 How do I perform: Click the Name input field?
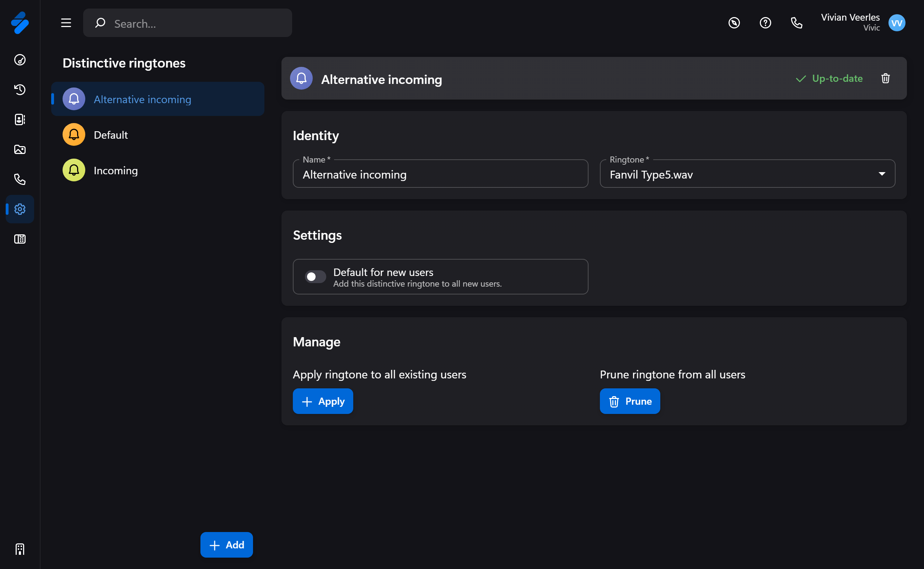pos(440,174)
